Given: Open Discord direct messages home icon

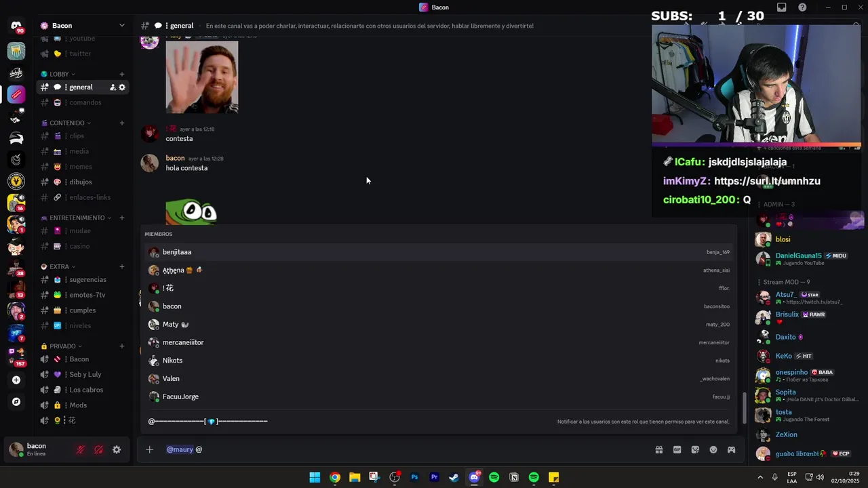Looking at the screenshot, I should 16,26.
